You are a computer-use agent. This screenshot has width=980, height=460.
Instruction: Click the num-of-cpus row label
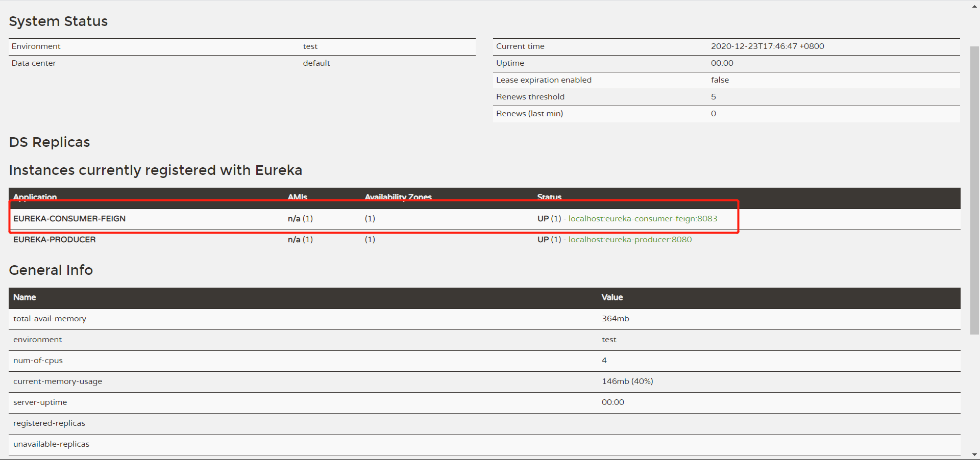[38, 360]
